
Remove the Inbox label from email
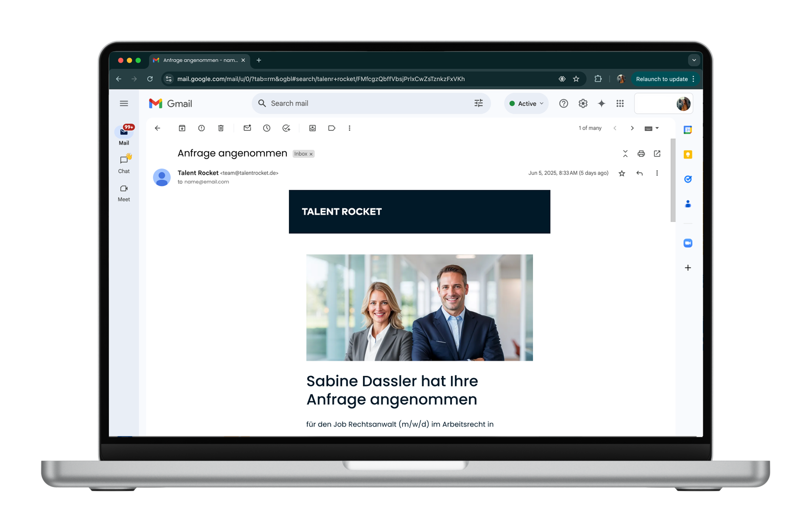coord(311,154)
